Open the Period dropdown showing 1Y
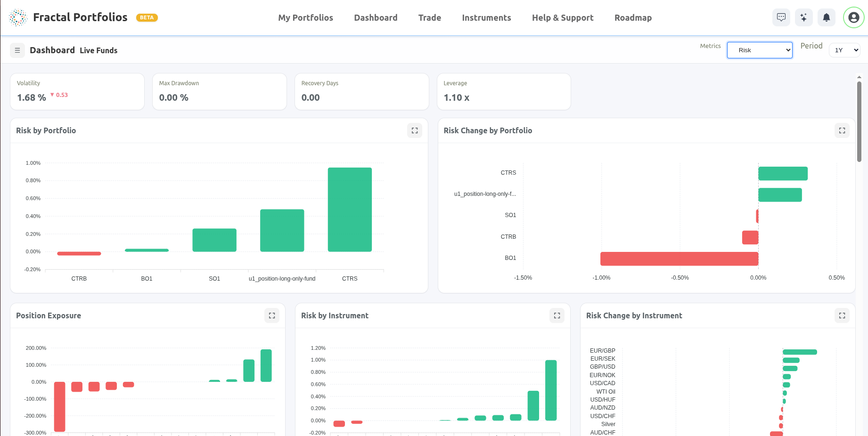This screenshot has height=436, width=868. coord(844,50)
